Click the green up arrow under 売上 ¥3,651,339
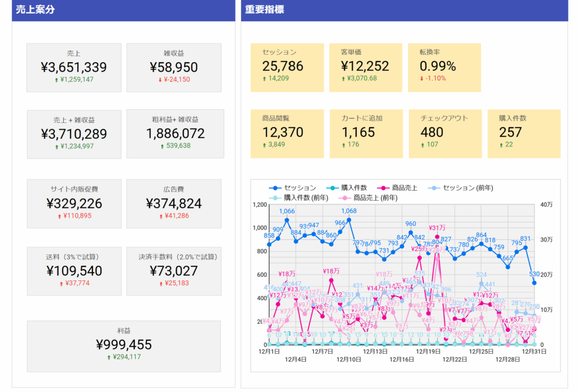 [56, 80]
